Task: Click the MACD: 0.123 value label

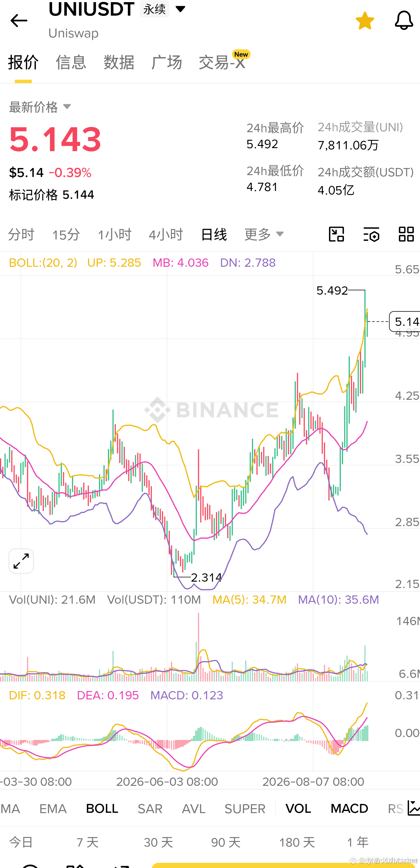Action: coord(187,695)
